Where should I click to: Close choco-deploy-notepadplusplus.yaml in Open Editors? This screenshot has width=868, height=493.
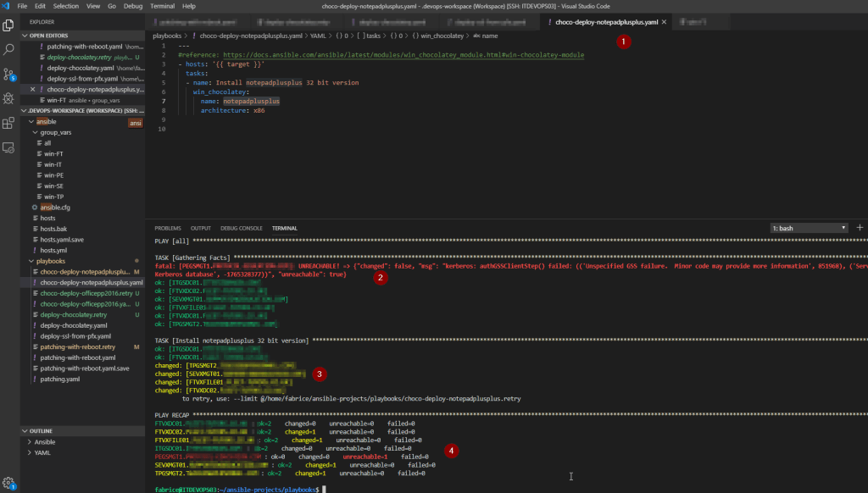[x=33, y=89]
